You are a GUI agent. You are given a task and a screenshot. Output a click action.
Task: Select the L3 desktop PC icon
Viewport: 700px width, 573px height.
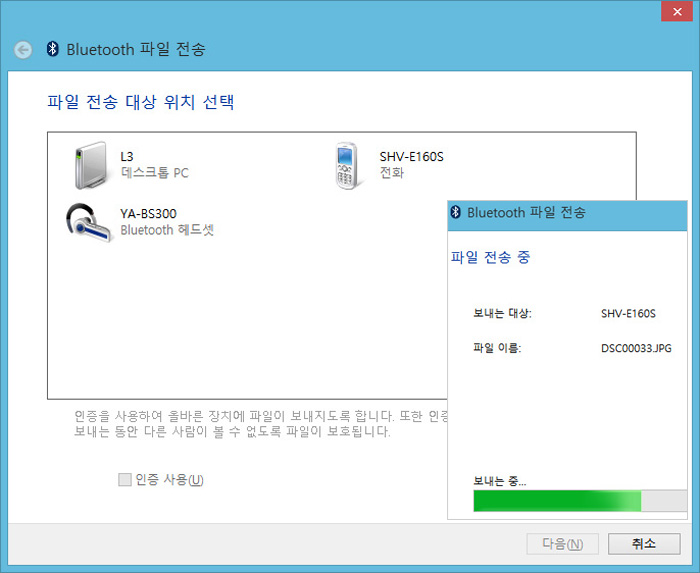coord(89,165)
